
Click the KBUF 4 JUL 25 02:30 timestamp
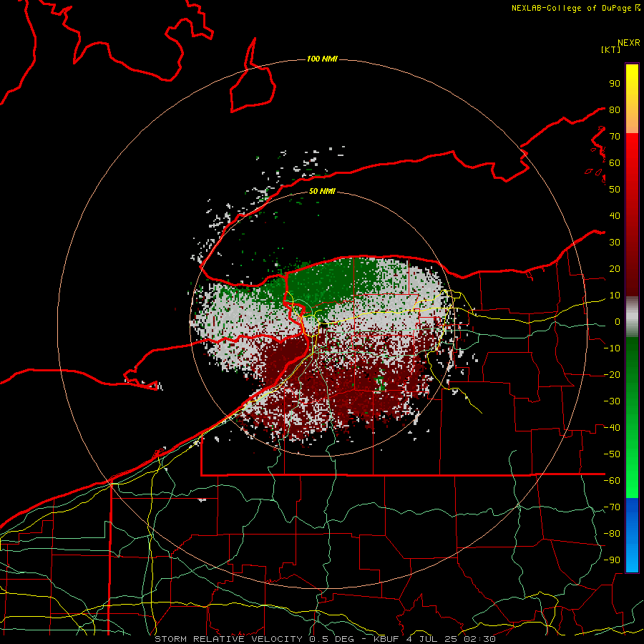point(434,639)
